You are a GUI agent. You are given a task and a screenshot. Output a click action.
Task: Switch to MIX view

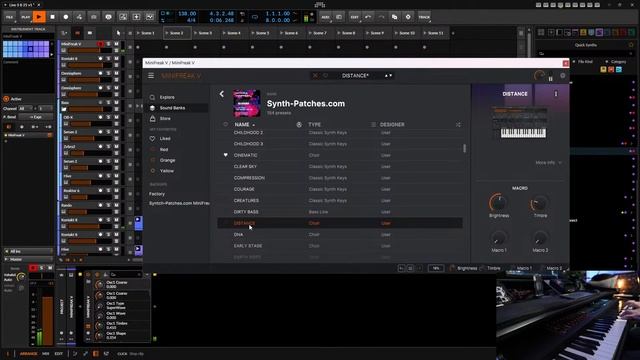pos(46,354)
